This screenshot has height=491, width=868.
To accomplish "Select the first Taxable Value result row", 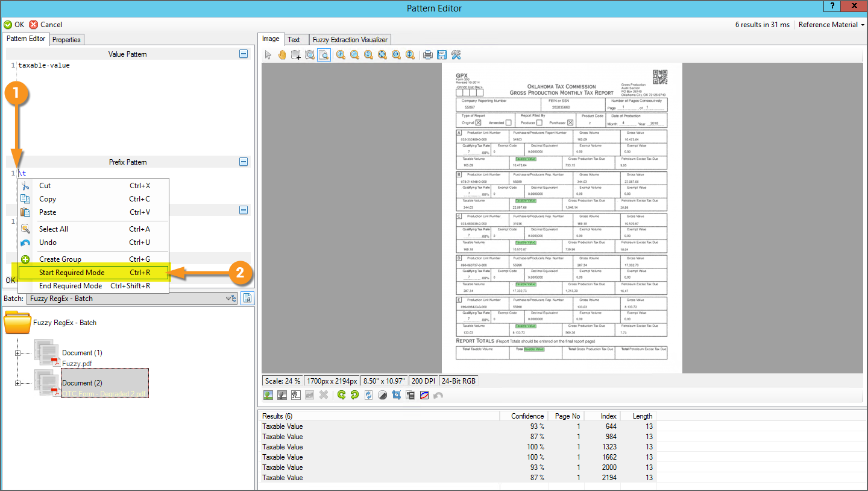I will tap(283, 426).
